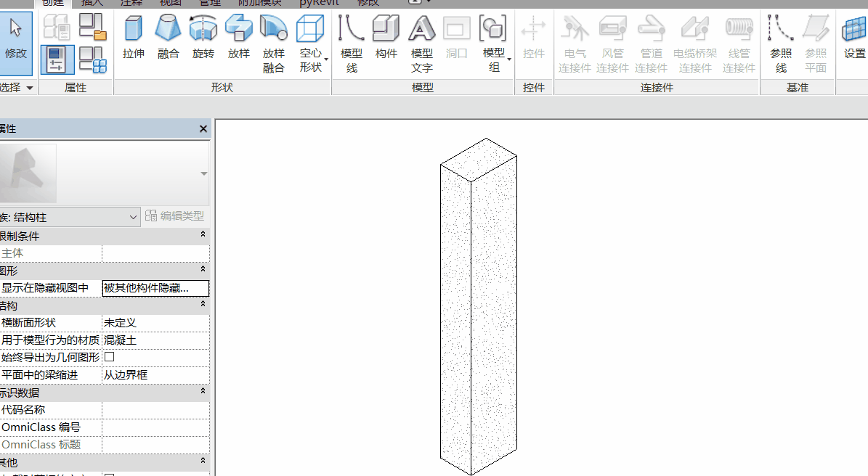This screenshot has width=868, height=476.
Task: Select the 放样 sweep tool
Action: coord(238,37)
